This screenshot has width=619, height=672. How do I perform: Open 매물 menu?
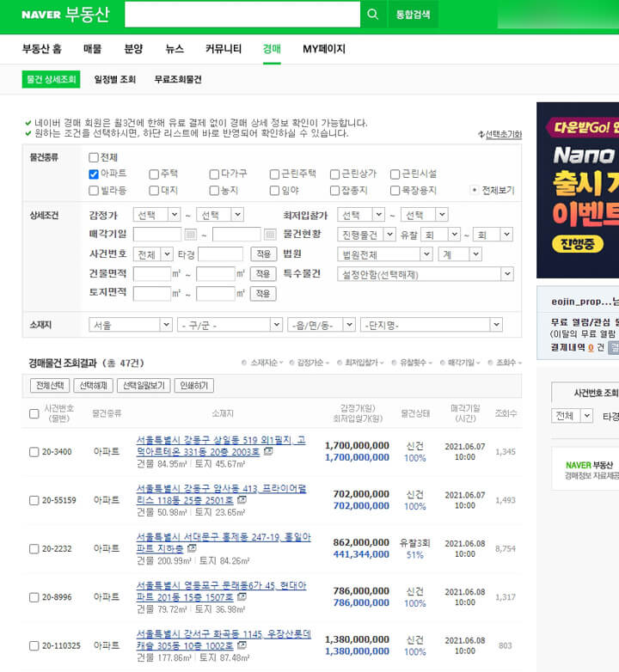click(x=92, y=49)
